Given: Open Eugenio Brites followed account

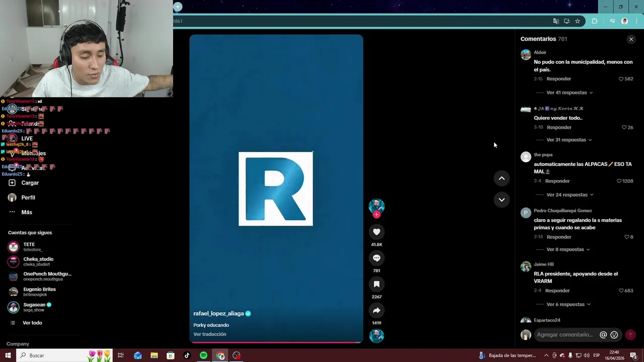Looking at the screenshot, I should pos(32,292).
